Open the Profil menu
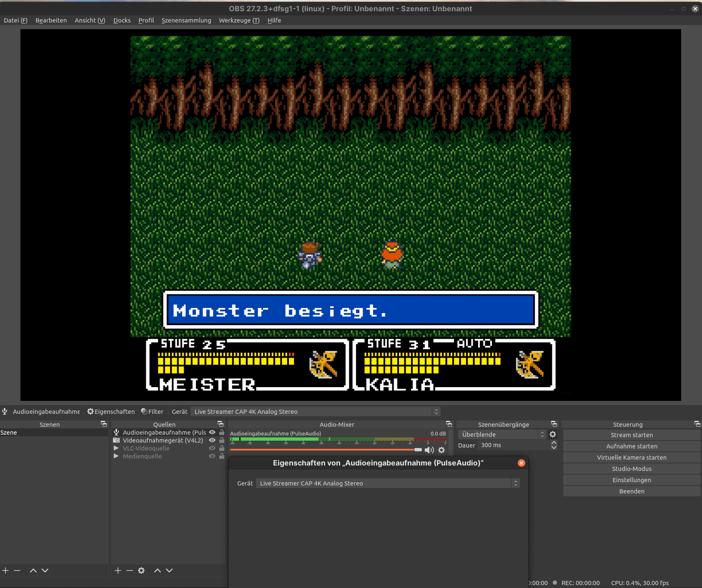Screen dimensions: 702x588 [146, 20]
